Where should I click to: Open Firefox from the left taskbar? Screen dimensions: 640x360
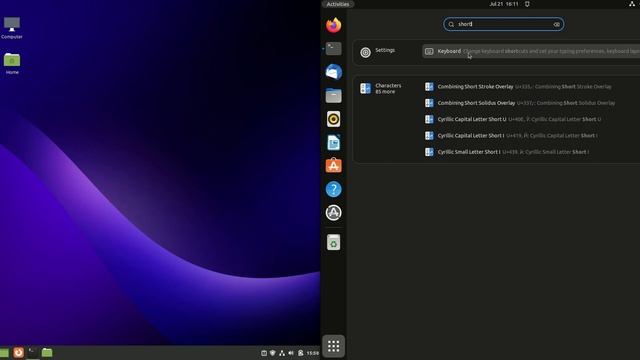18,352
